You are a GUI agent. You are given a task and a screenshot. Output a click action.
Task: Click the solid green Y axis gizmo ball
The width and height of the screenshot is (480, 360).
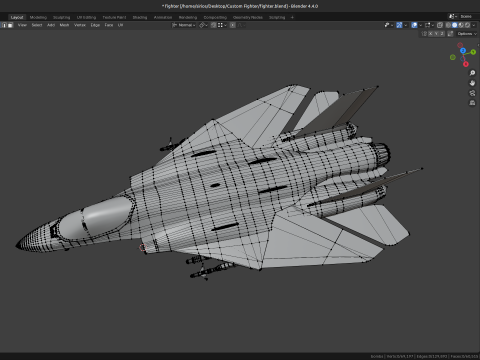coord(473,52)
